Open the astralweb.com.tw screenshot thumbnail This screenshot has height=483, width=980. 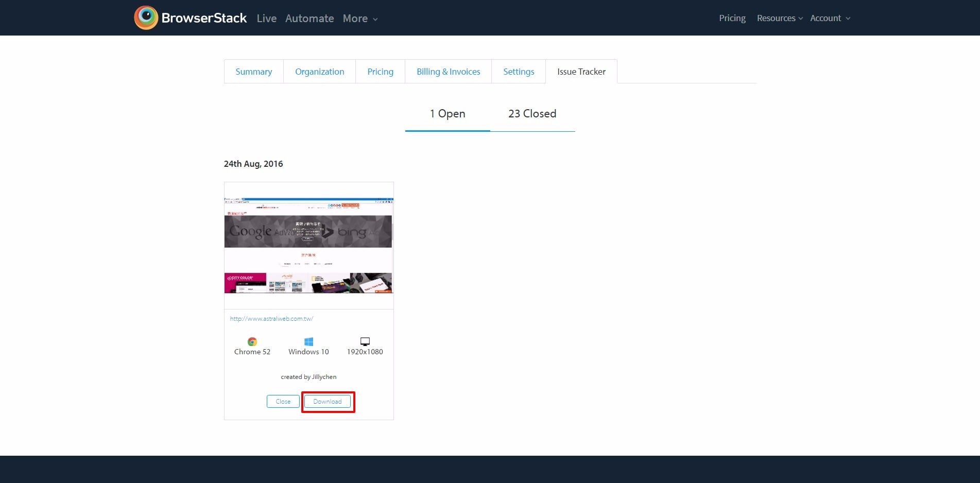[x=308, y=245]
